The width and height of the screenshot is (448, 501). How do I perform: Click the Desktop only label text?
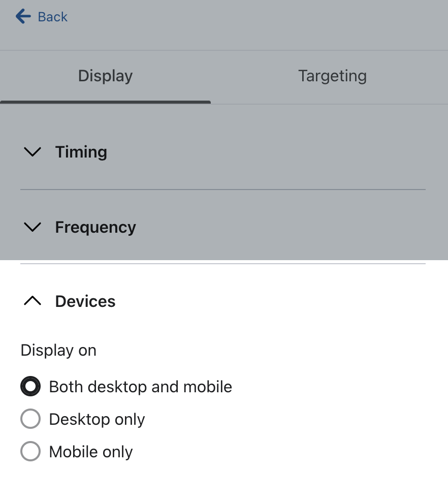(x=97, y=419)
